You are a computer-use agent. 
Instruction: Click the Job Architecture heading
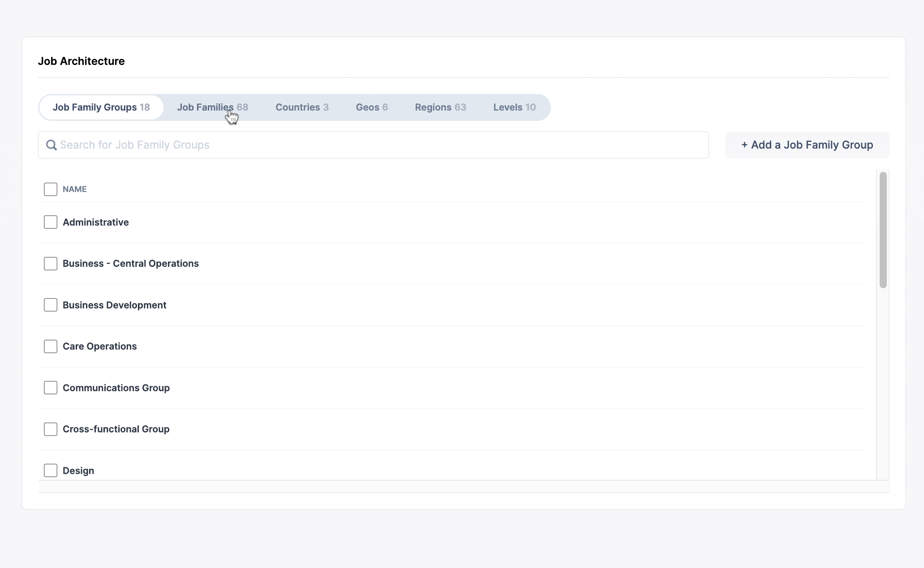82,61
